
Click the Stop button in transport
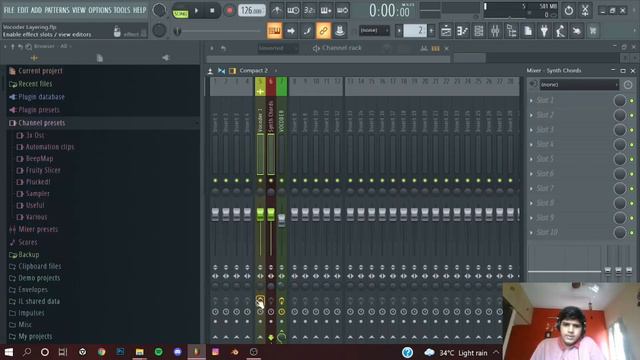(x=212, y=11)
